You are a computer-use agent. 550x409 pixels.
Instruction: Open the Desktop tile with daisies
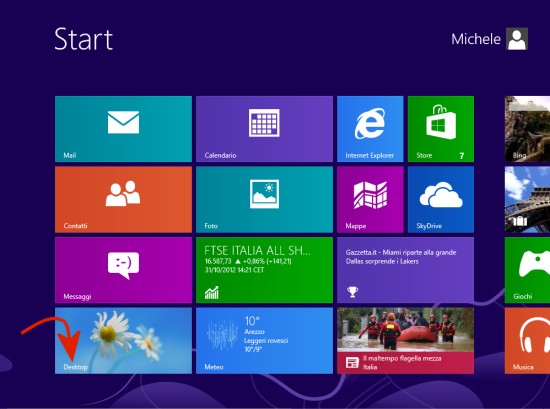123,341
